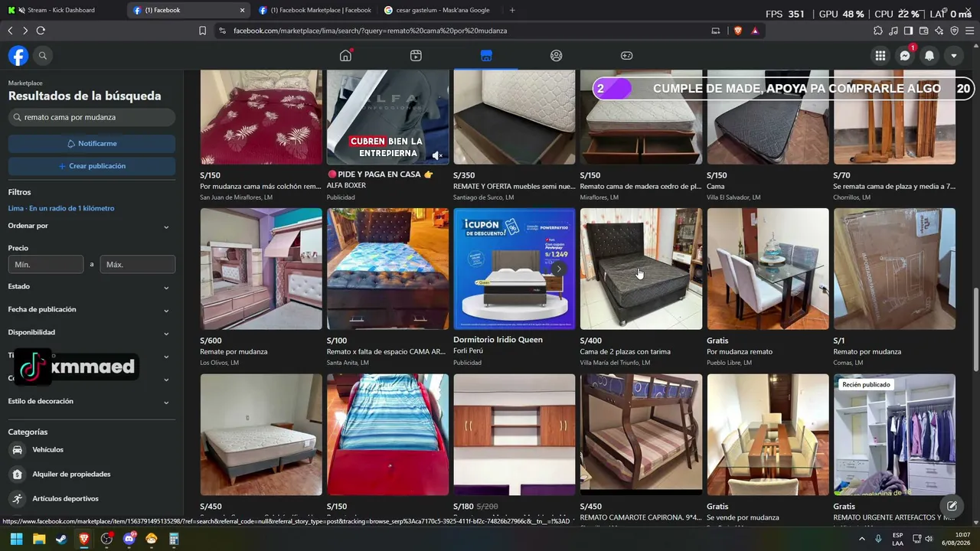Show hidden system tray icons
The height and width of the screenshot is (551, 980).
pos(862,539)
